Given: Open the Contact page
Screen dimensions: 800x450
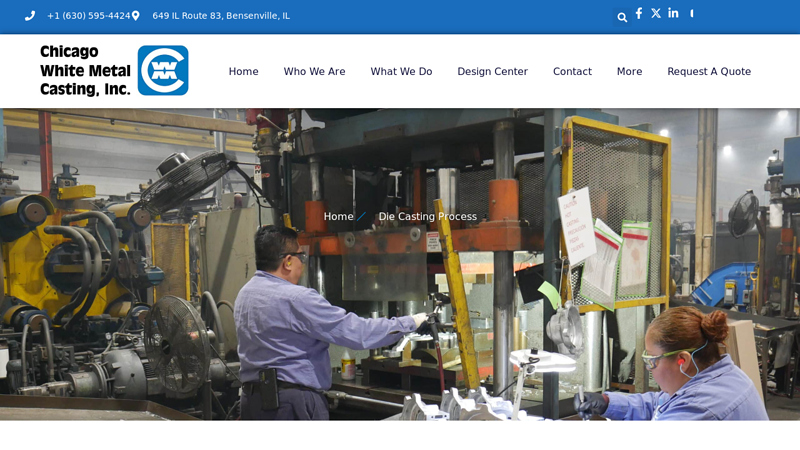Looking at the screenshot, I should pos(572,71).
